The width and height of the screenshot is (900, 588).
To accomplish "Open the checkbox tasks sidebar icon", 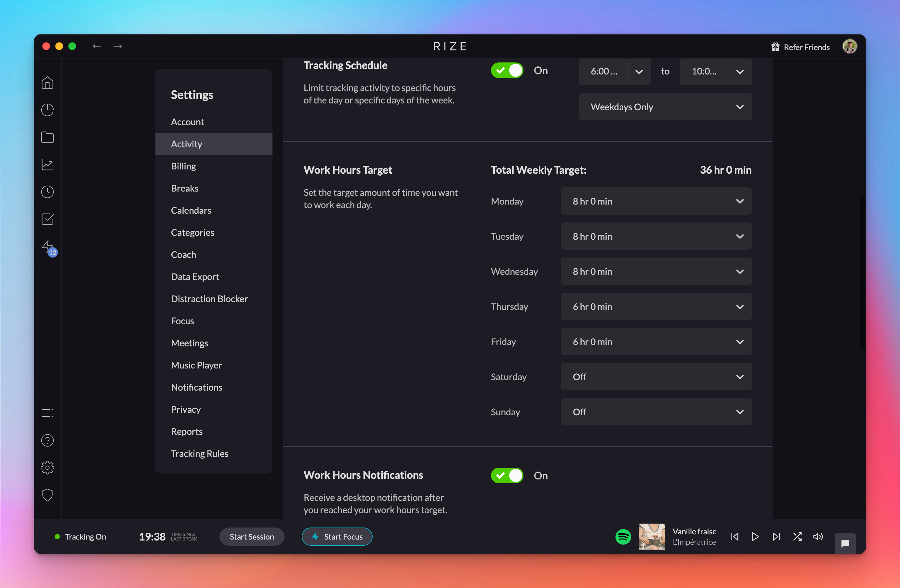I will (x=47, y=219).
